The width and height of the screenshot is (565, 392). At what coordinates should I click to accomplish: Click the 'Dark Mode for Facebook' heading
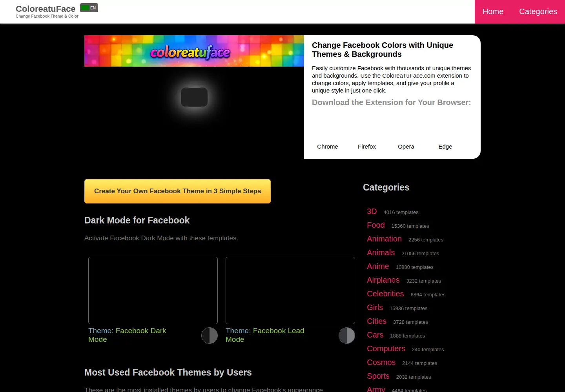pyautogui.click(x=137, y=220)
